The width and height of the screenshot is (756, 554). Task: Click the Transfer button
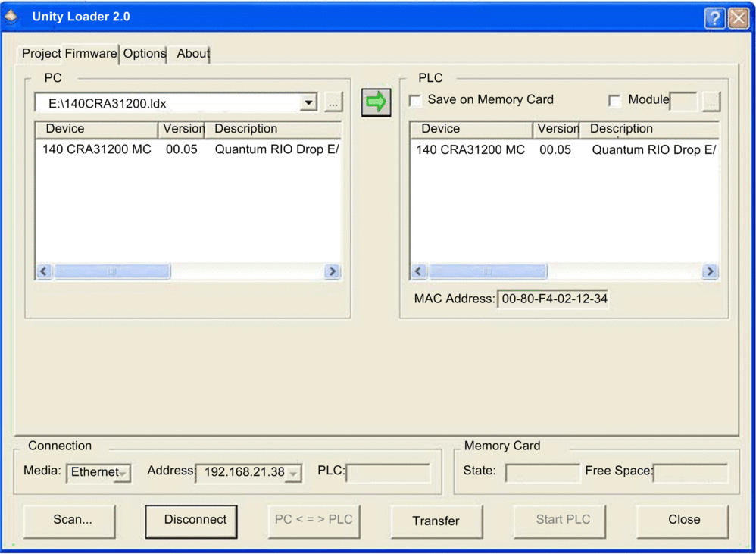click(436, 521)
